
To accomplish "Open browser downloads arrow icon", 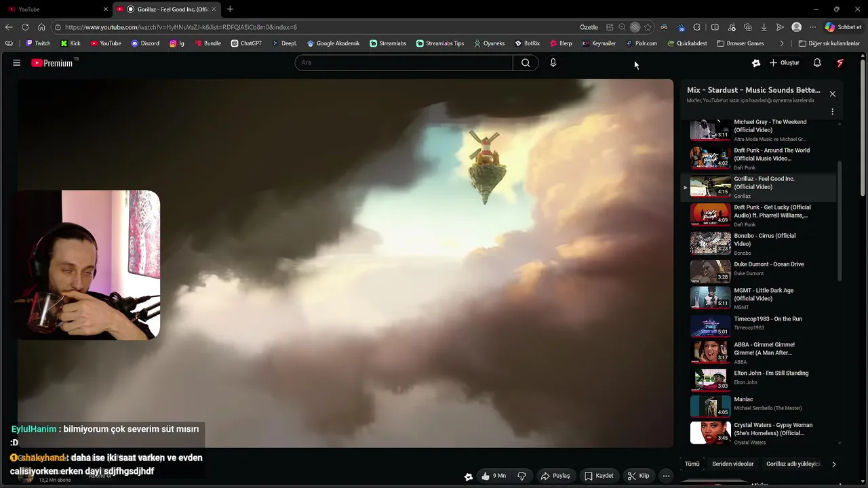I will 764,27.
